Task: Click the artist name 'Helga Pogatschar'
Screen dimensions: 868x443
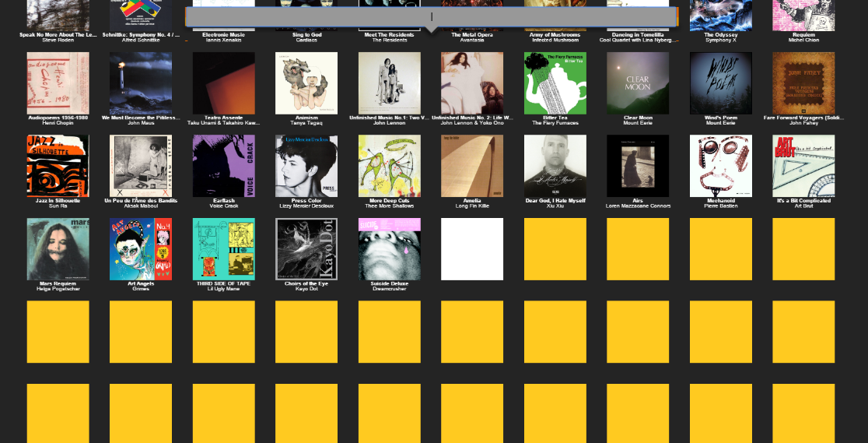Action: pos(58,289)
